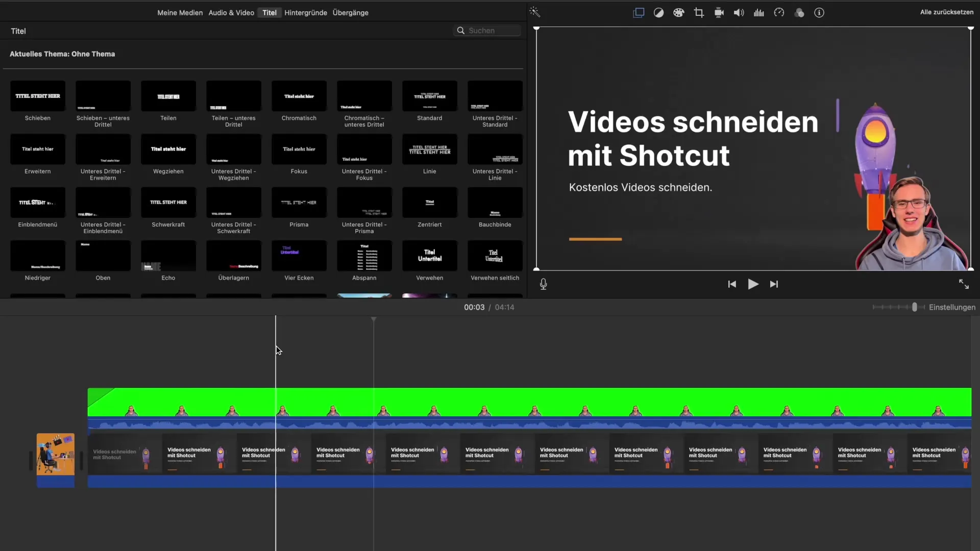Select the Schieben title thumbnail

[x=38, y=96]
